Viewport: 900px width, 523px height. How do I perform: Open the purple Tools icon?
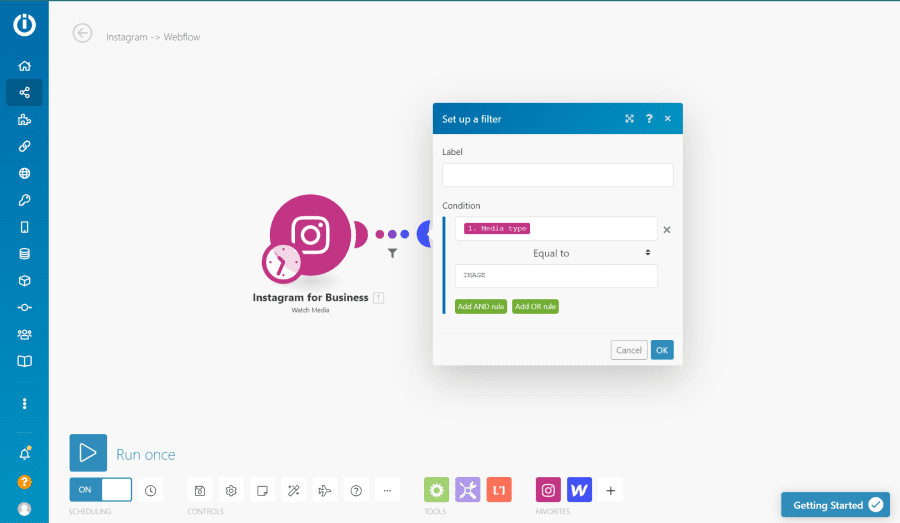[468, 490]
